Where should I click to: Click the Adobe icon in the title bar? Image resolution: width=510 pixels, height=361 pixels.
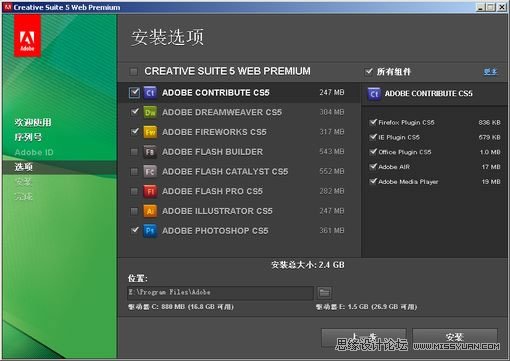pyautogui.click(x=8, y=7)
